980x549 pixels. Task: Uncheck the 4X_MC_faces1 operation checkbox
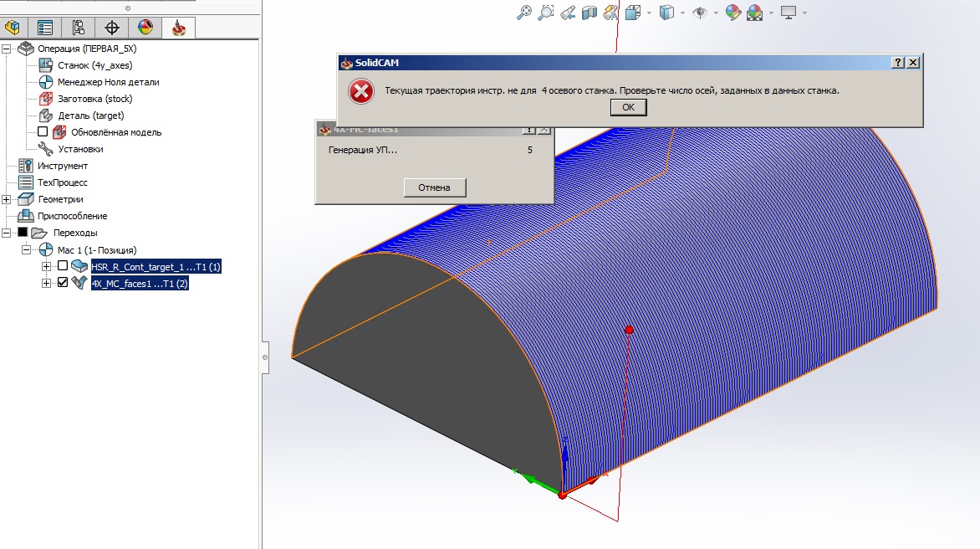coord(63,283)
